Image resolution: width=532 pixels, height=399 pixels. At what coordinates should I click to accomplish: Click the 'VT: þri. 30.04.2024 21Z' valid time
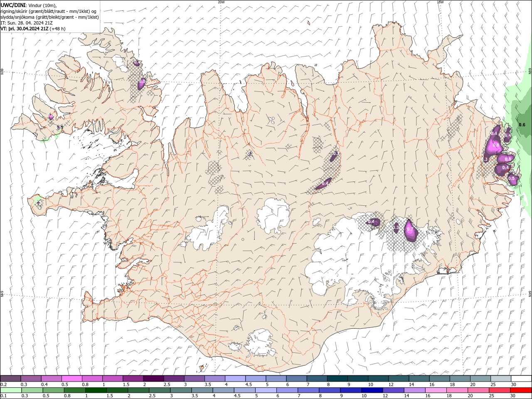[25, 29]
